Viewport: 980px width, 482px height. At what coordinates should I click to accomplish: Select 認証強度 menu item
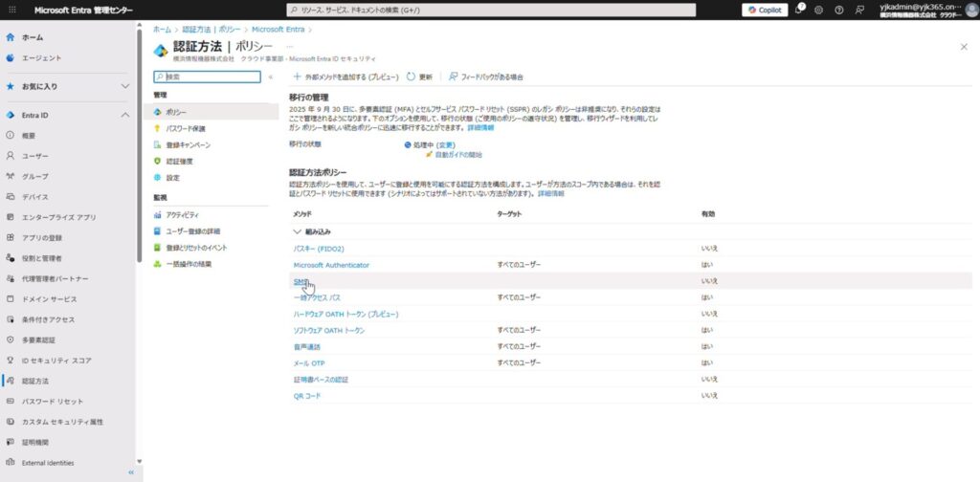[179, 161]
